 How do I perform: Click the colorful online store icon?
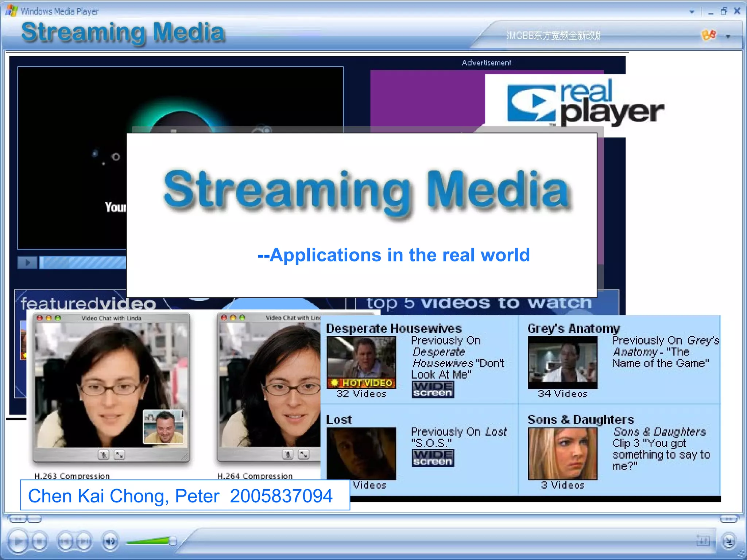coord(709,35)
